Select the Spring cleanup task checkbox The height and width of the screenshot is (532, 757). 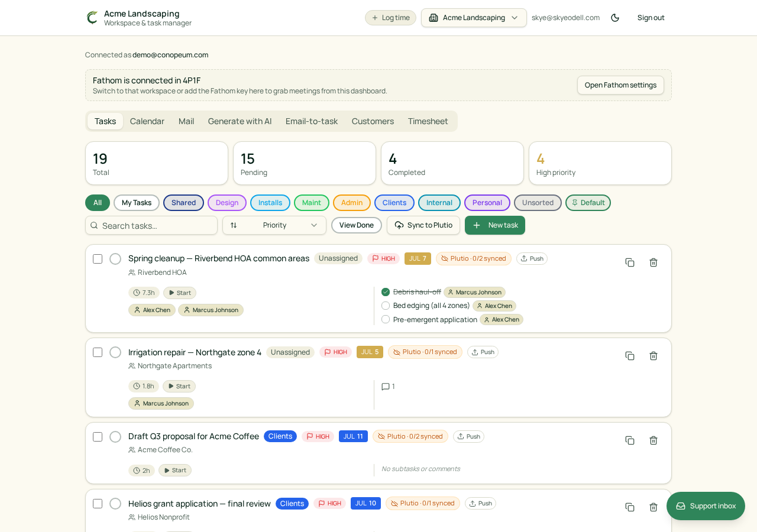[x=98, y=259]
